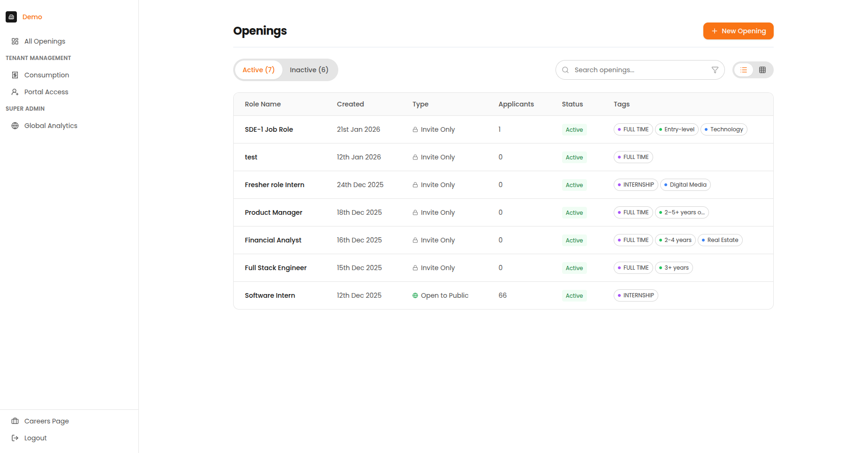The width and height of the screenshot is (868, 453).
Task: Click the Demo workspace logo icon
Action: pyautogui.click(x=11, y=16)
